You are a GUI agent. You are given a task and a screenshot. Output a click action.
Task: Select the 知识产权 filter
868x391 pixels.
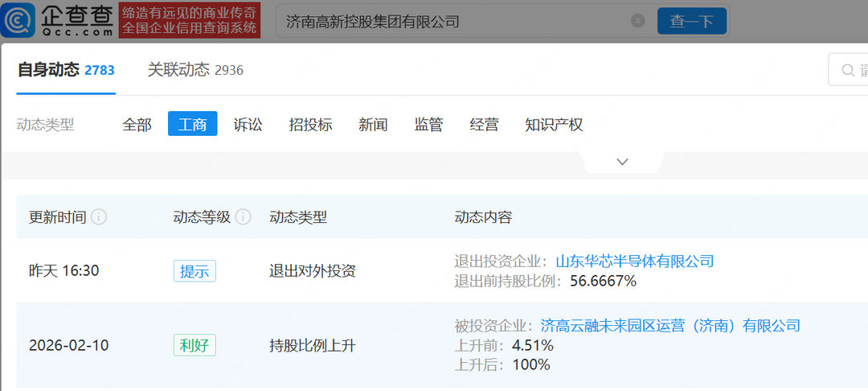pyautogui.click(x=554, y=125)
